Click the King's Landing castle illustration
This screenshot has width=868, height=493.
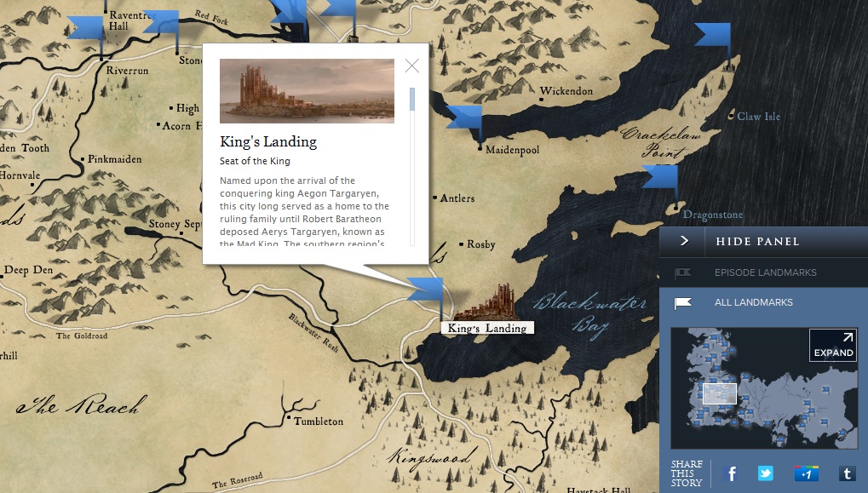[x=488, y=304]
